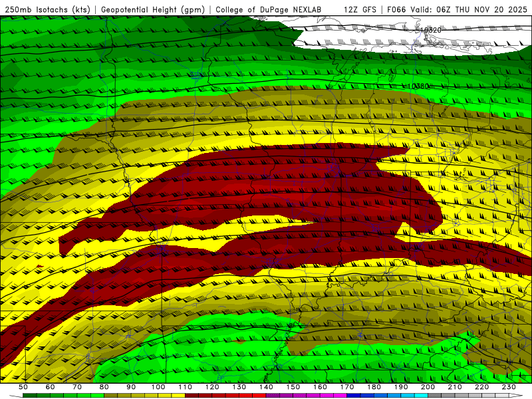This screenshot has width=532, height=399.
Task: Choose the 180 legend value
Action: [x=374, y=387]
